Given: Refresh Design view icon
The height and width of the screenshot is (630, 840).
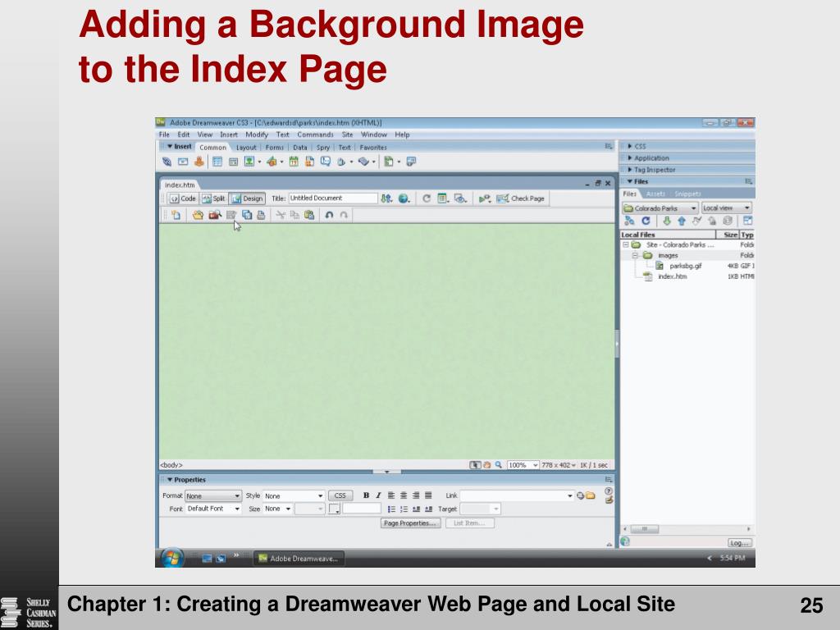Looking at the screenshot, I should [427, 199].
